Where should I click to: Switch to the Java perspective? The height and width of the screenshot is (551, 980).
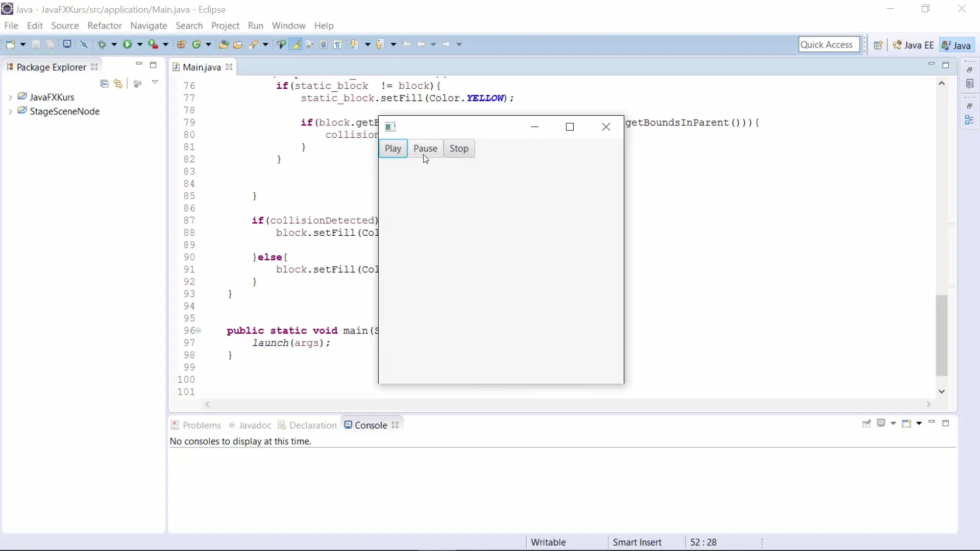pyautogui.click(x=957, y=45)
